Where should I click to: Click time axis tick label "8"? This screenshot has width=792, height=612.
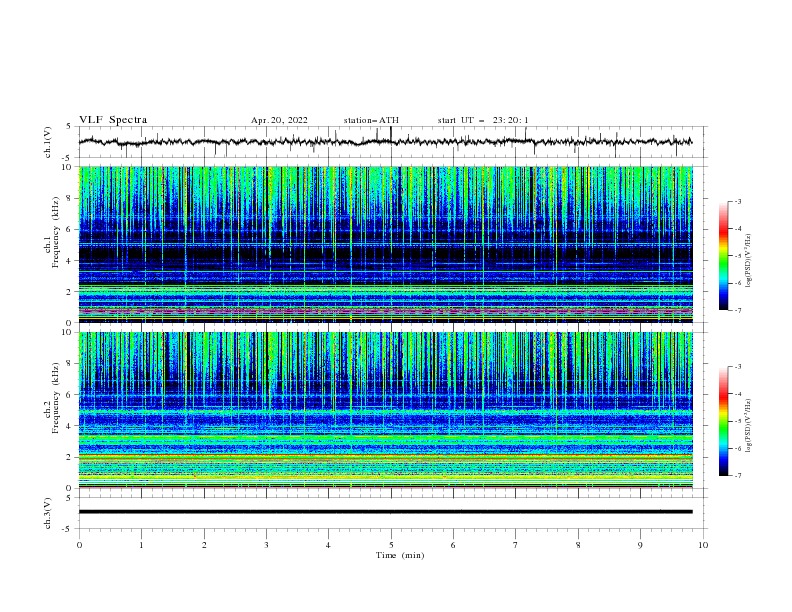click(x=578, y=545)
